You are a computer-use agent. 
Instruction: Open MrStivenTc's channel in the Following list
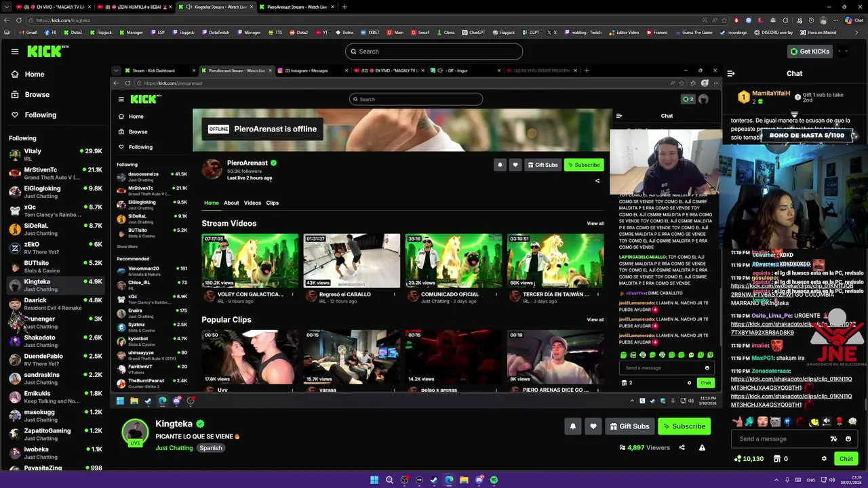[56, 174]
